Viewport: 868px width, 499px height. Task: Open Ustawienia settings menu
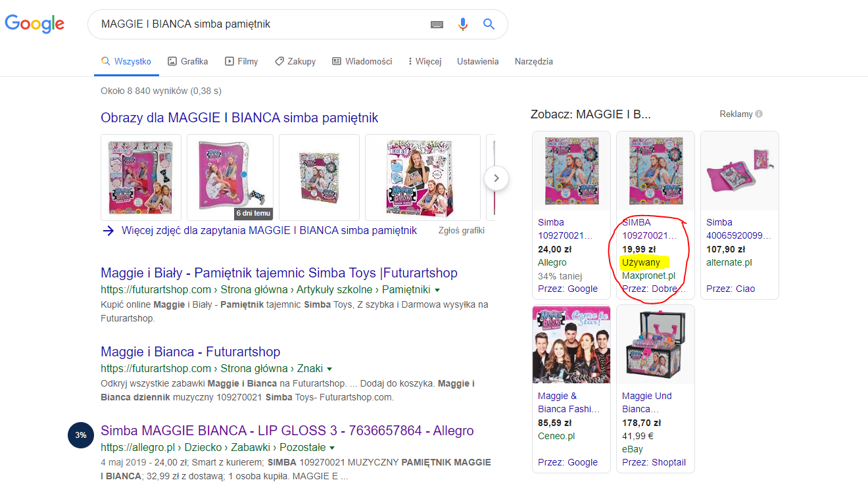click(x=478, y=61)
